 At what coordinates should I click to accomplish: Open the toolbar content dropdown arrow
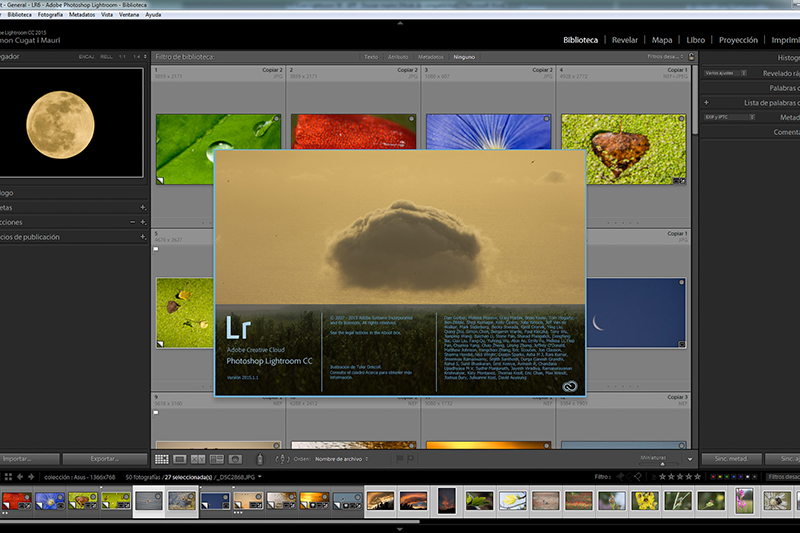point(690,460)
